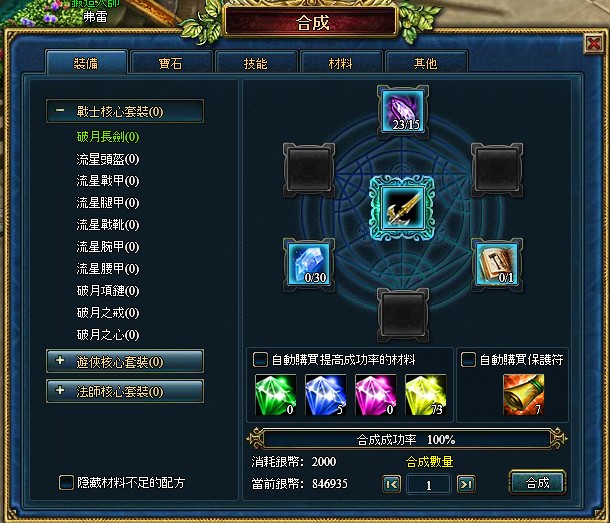Select the yellow success-rate gem
This screenshot has width=610, height=523.
[426, 395]
